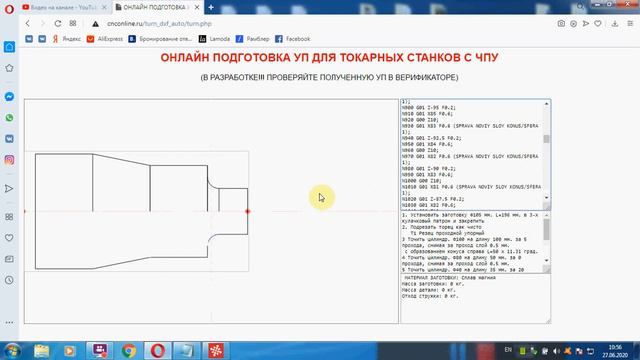Reload the current page
640x360 pixels.
coord(58,24)
